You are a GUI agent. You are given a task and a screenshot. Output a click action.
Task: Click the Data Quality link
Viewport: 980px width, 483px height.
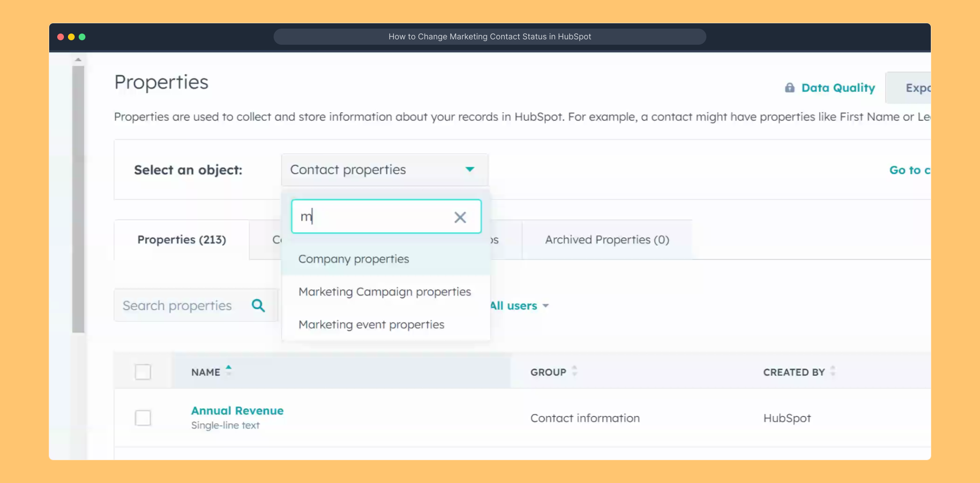click(x=838, y=88)
